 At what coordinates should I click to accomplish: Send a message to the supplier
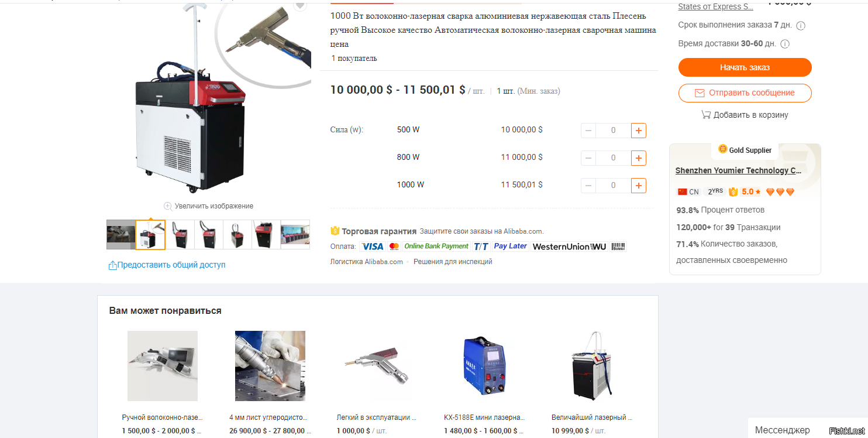(x=745, y=93)
